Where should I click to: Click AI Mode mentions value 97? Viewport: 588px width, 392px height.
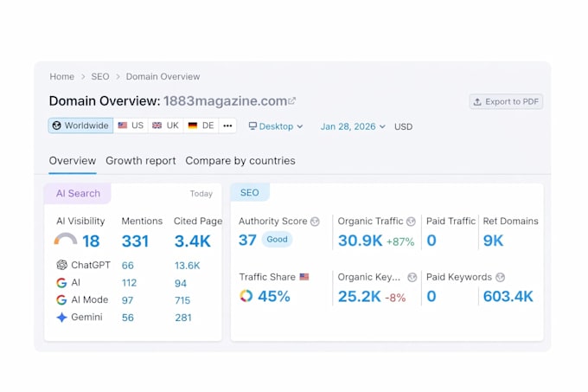[x=127, y=300]
